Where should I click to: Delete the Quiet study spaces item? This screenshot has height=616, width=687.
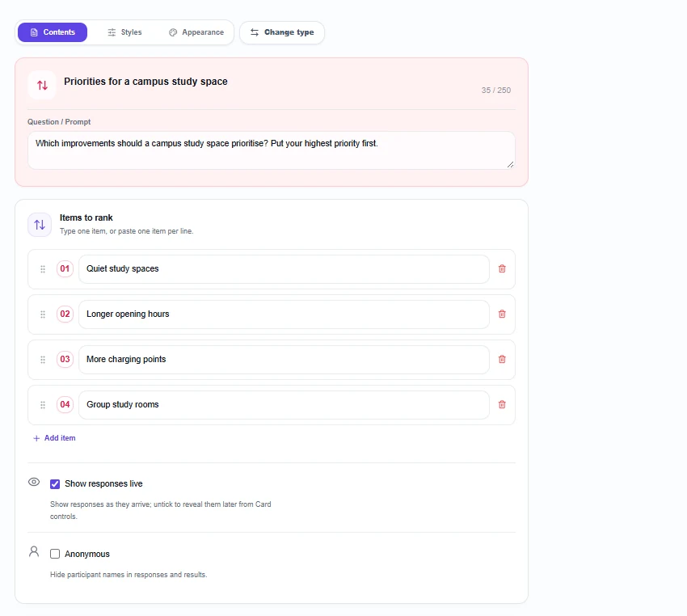coord(502,268)
